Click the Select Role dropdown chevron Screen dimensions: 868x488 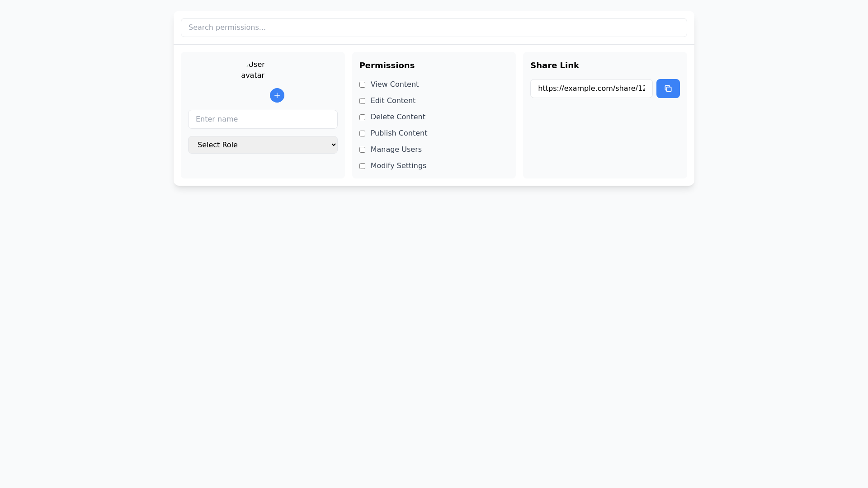click(x=332, y=145)
